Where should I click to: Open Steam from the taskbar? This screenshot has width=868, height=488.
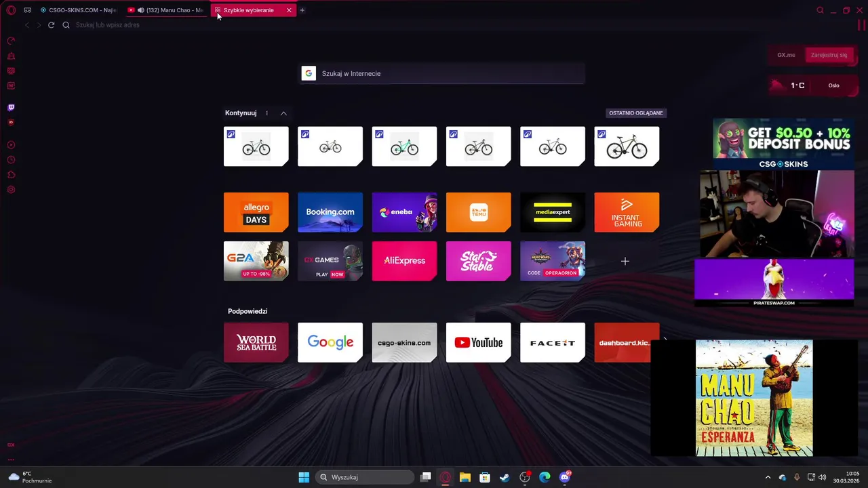(x=505, y=477)
